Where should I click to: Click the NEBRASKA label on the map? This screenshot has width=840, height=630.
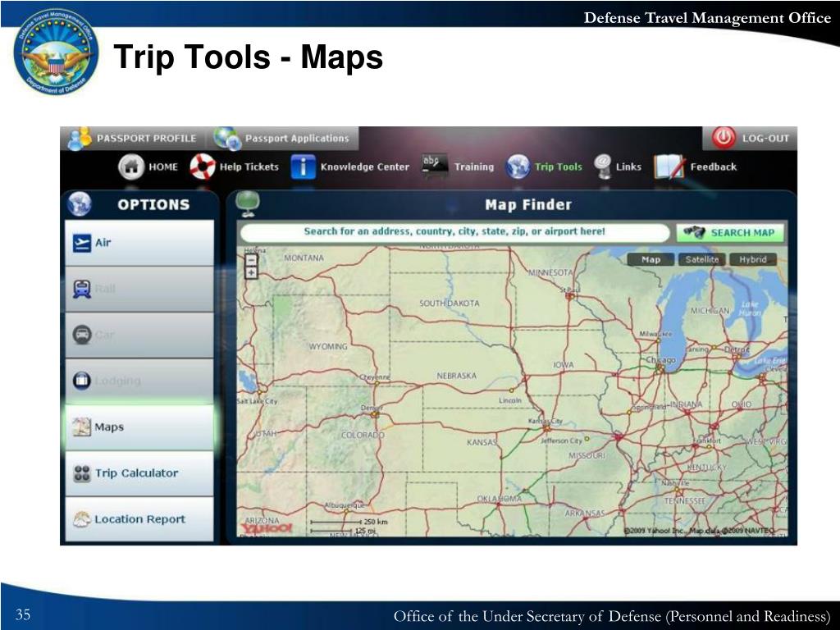456,376
